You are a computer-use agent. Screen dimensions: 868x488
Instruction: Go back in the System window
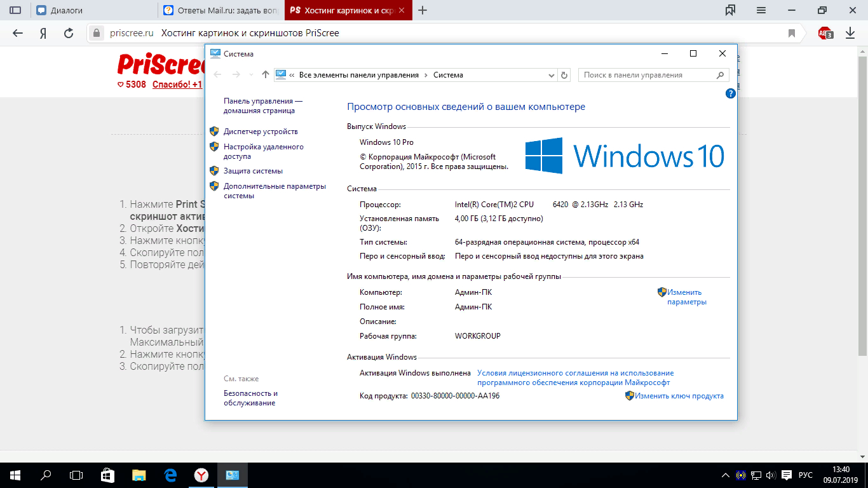[218, 75]
